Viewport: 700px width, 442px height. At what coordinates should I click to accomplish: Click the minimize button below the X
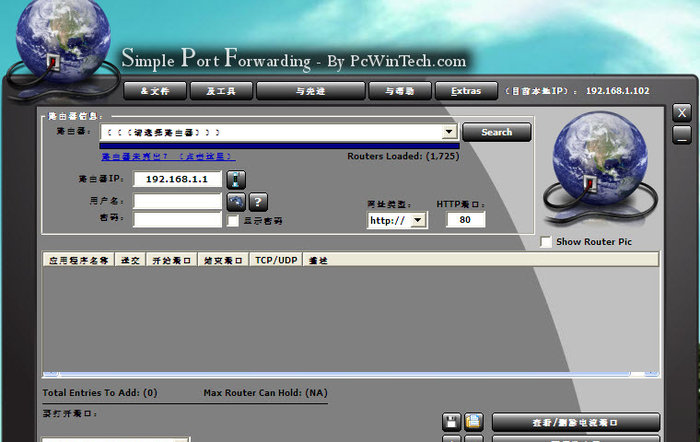coord(682,135)
